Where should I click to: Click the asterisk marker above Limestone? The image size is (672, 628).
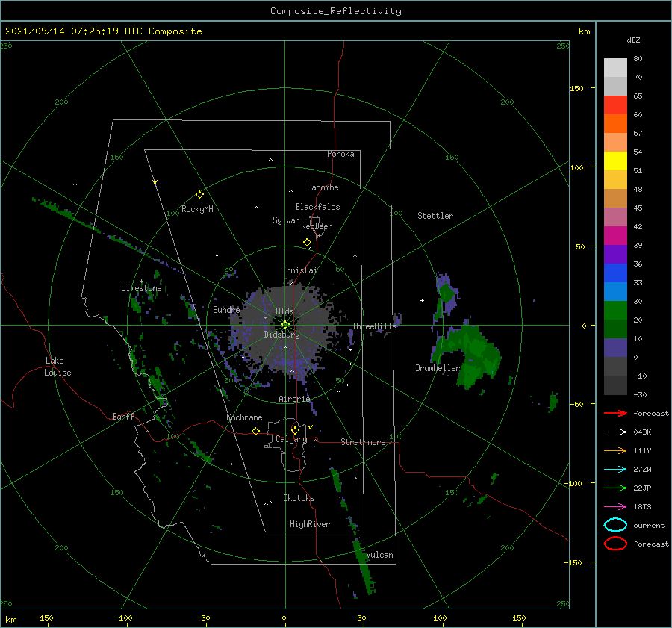point(141,282)
